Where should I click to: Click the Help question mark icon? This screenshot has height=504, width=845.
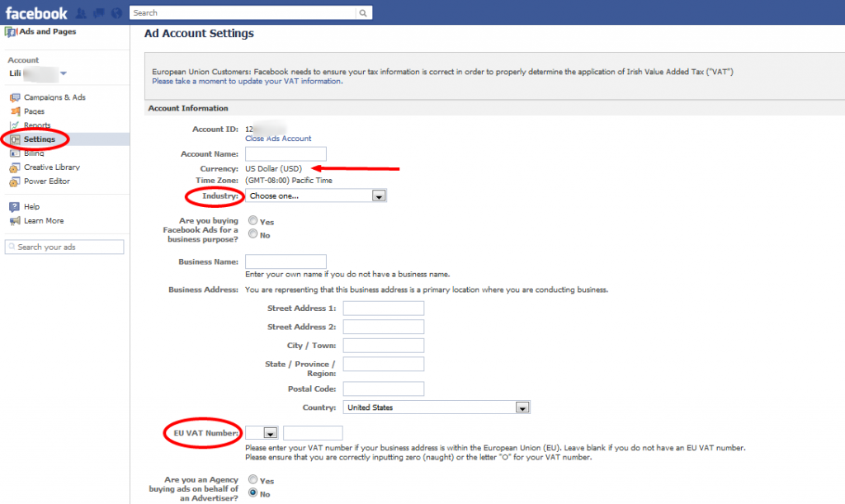pos(15,207)
